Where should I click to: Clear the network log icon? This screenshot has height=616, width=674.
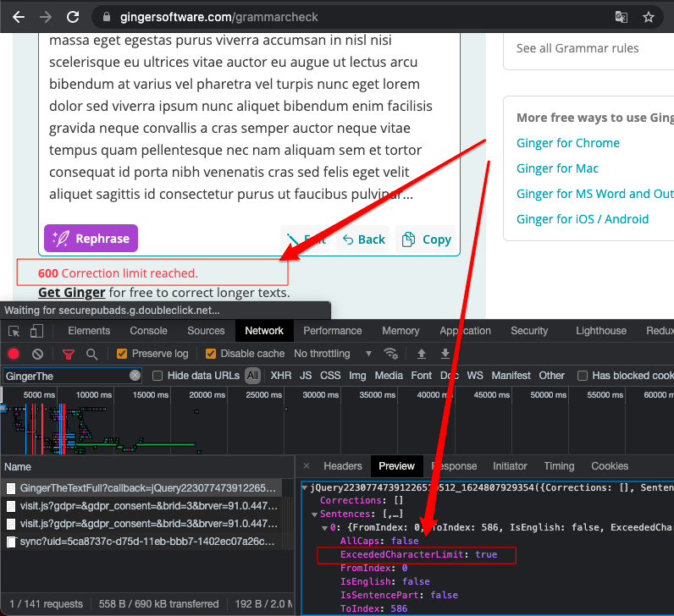(x=37, y=354)
